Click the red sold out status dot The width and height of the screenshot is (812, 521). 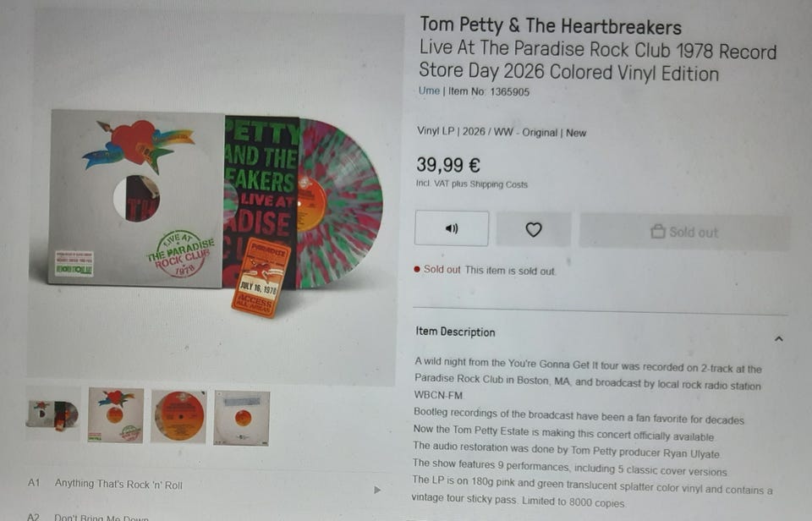click(417, 269)
